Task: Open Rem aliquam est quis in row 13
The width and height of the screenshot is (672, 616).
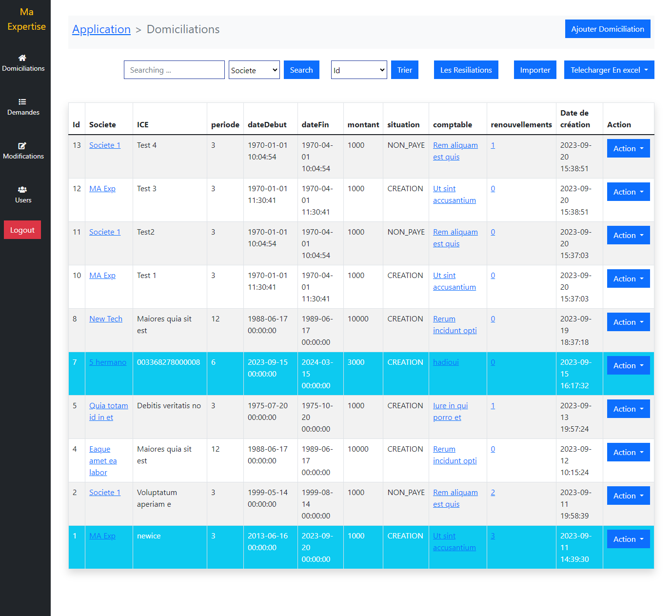Action: click(x=455, y=151)
